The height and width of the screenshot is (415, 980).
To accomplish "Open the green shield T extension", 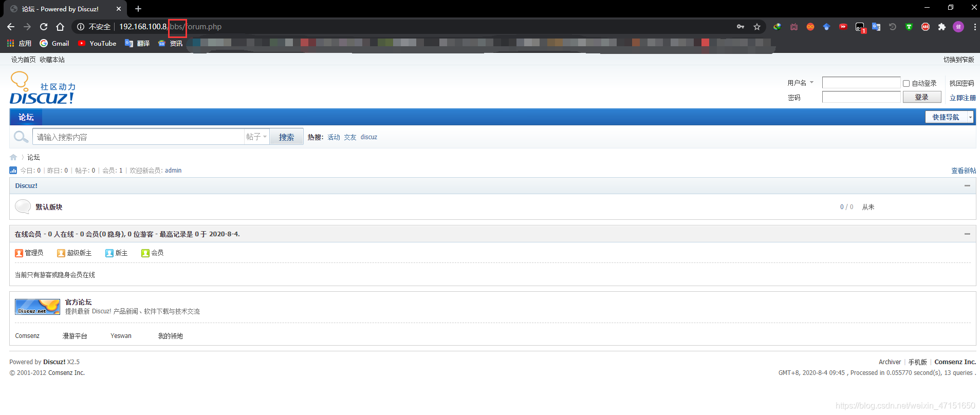I will pyautogui.click(x=909, y=27).
